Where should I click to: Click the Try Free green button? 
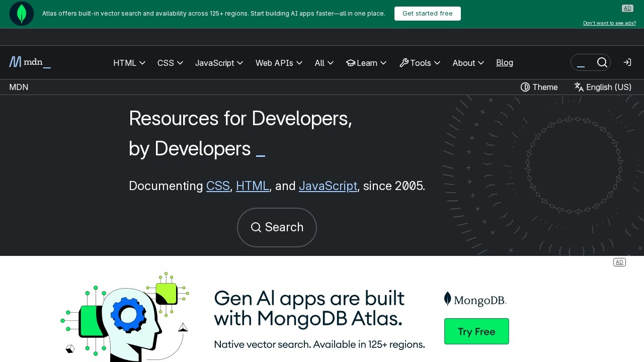click(476, 332)
